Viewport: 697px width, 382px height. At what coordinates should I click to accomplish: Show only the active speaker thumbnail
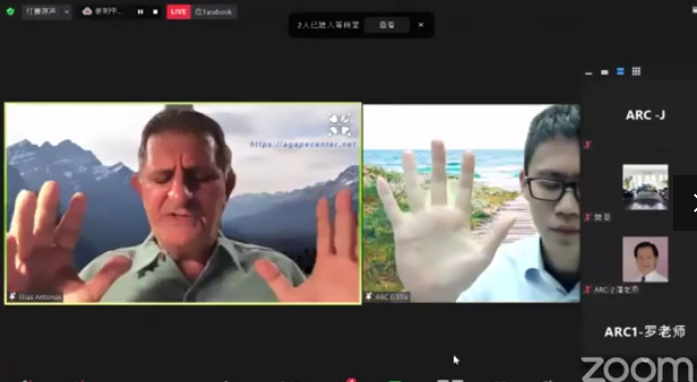coord(605,72)
